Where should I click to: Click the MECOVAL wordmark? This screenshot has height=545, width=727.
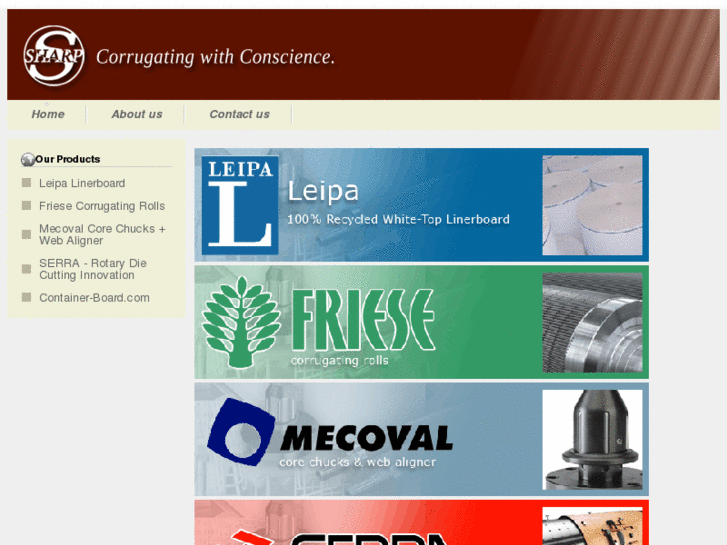click(x=366, y=438)
